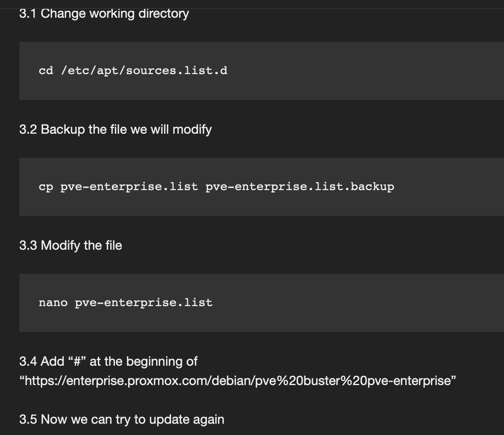Click pve-enterprise.list in the nano command
The height and width of the screenshot is (435, 504).
tap(144, 303)
